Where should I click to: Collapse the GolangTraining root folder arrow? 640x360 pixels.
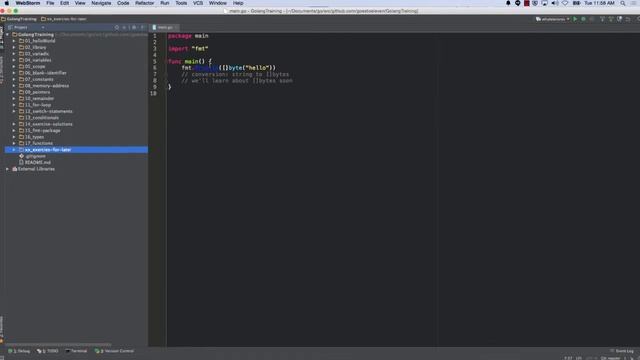point(7,35)
